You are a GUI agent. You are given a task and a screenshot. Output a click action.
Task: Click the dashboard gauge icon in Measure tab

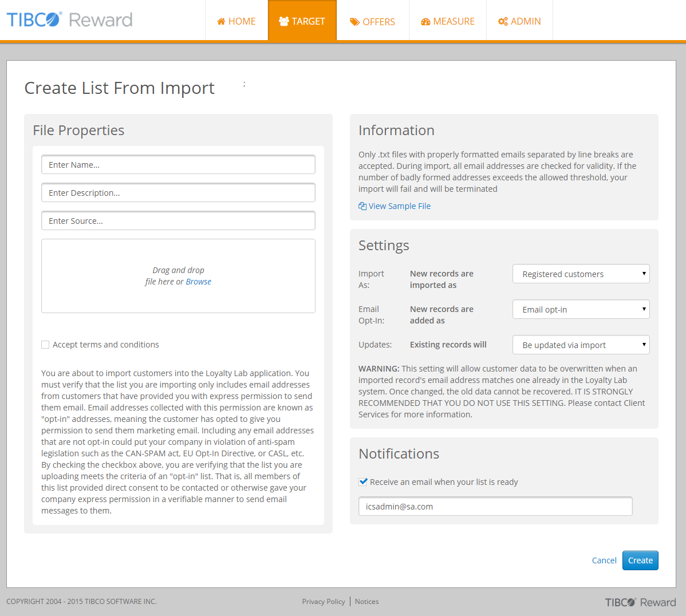tap(425, 22)
